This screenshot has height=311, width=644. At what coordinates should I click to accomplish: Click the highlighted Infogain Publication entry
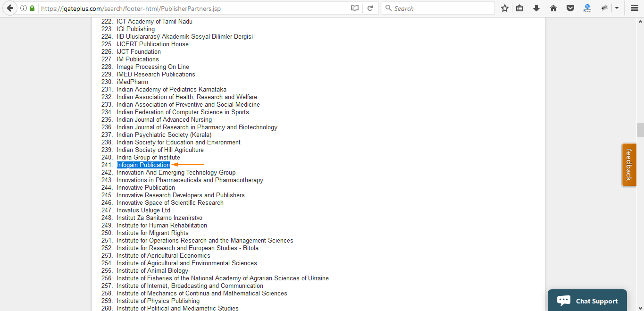pos(143,165)
